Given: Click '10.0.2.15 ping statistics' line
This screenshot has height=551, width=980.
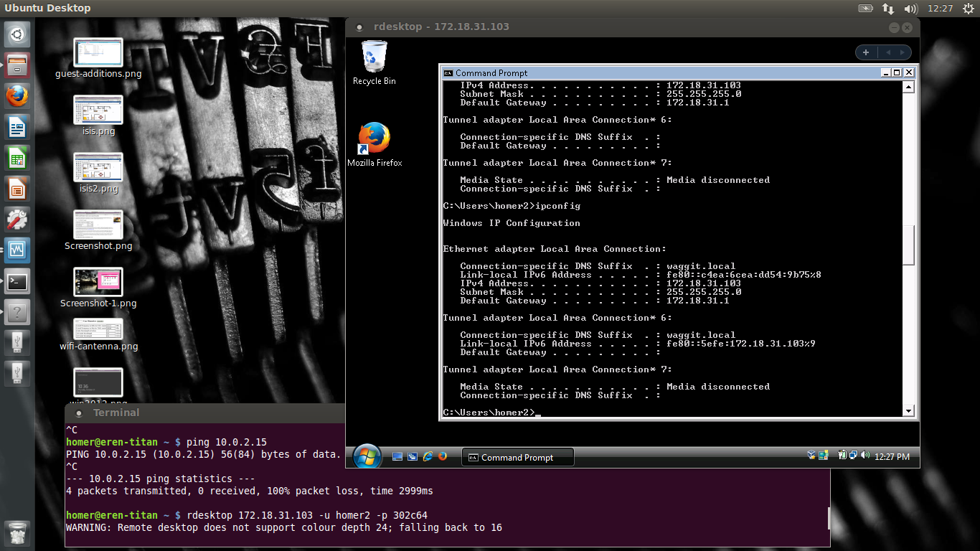Looking at the screenshot, I should point(160,479).
